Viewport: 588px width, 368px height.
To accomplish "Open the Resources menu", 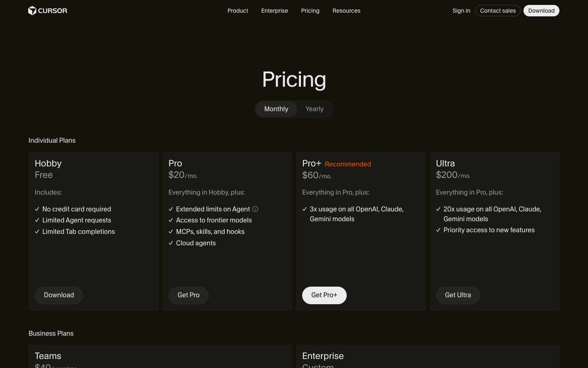I will 346,11.
